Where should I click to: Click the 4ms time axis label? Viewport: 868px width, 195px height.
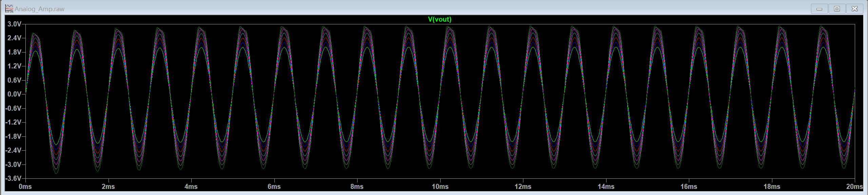point(191,187)
